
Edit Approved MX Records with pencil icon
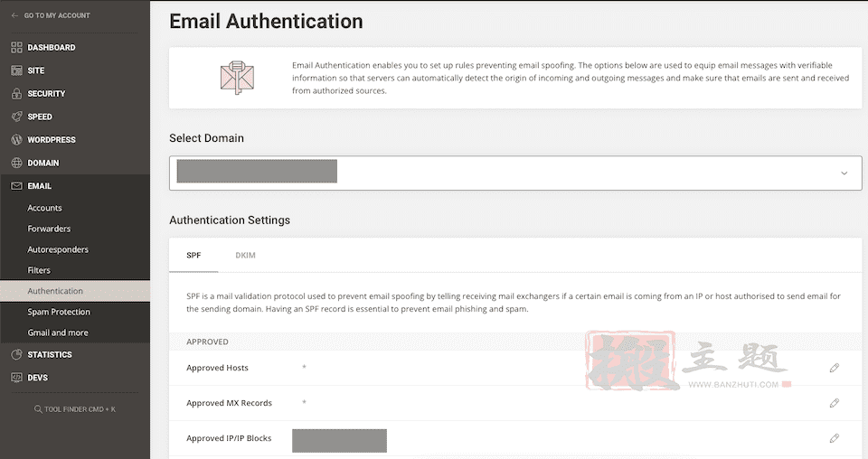[835, 403]
